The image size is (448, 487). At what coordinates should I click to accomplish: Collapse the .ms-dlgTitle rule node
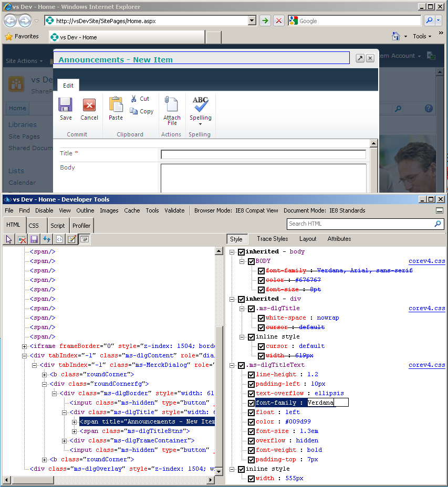[x=242, y=309]
